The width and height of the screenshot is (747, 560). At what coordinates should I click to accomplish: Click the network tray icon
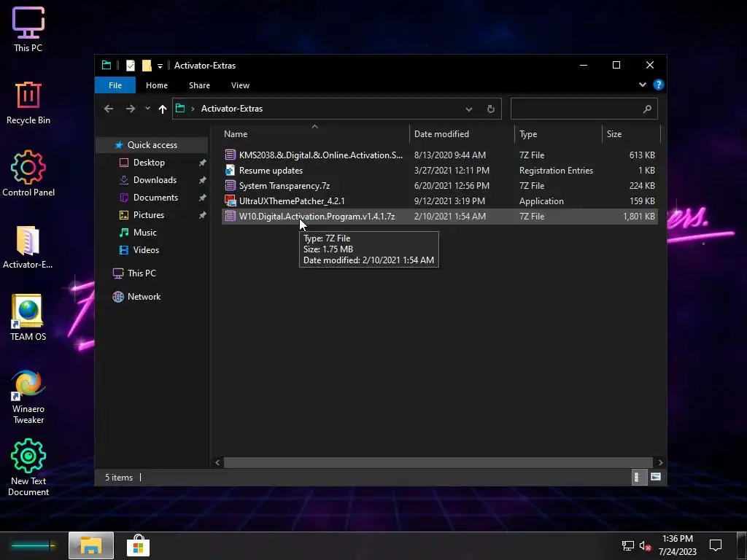click(628, 545)
